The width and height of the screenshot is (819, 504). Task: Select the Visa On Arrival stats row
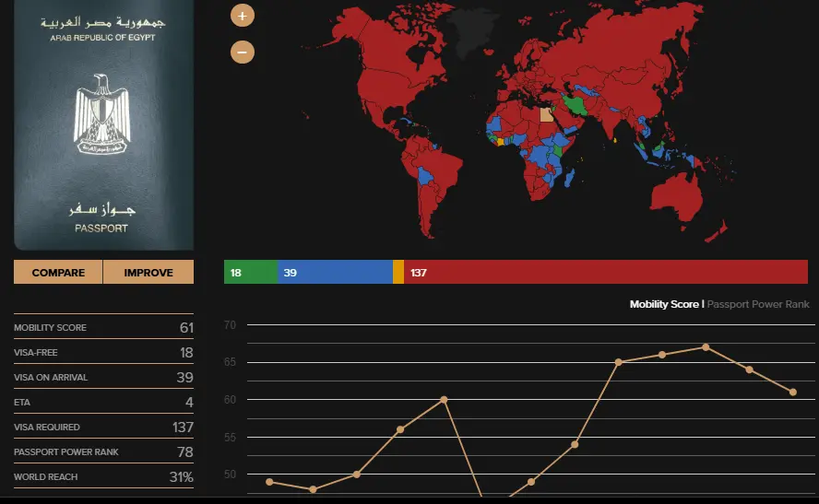point(103,378)
